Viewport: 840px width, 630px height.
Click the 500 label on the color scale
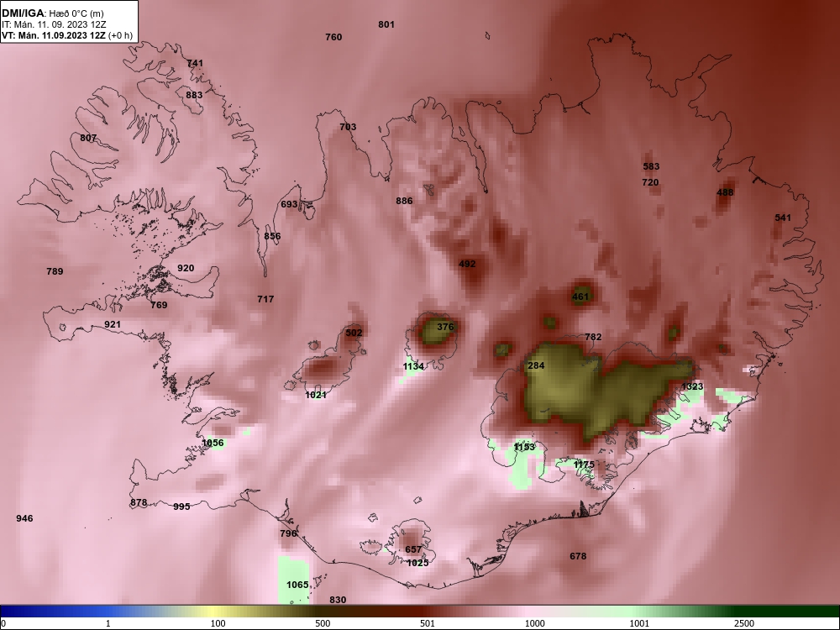(x=323, y=623)
